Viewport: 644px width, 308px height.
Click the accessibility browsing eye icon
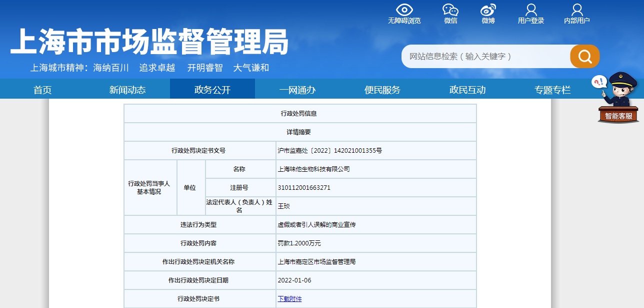404,10
